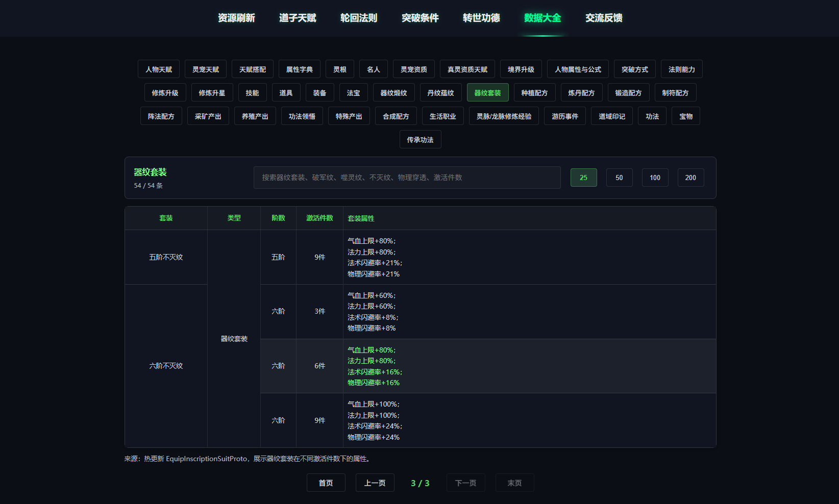Select the 灵宠天赋 category
The height and width of the screenshot is (504, 839).
coord(206,69)
